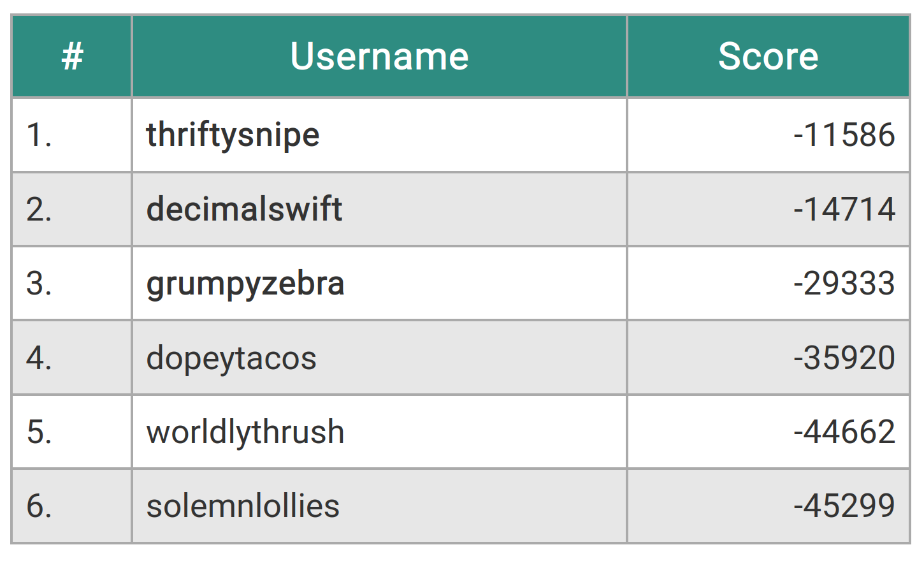This screenshot has width=924, height=561.
Task: Click on grumpyzebra username
Action: click(245, 284)
